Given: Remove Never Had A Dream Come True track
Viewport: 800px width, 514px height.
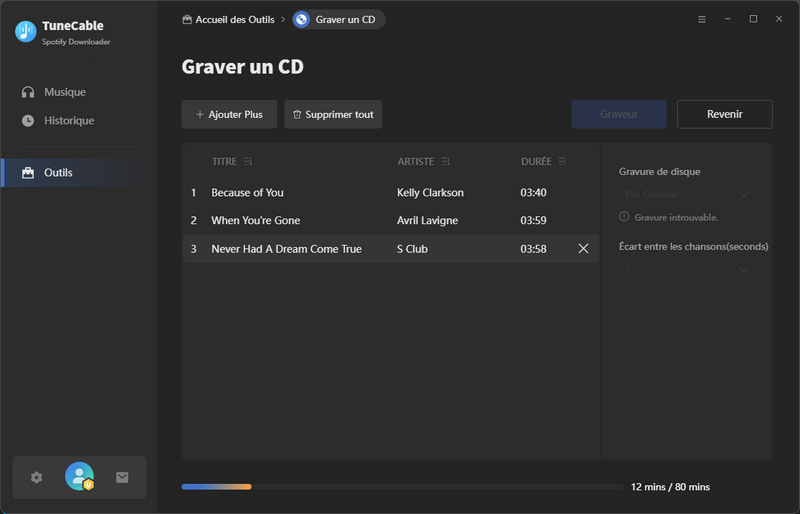Looking at the screenshot, I should (x=583, y=249).
